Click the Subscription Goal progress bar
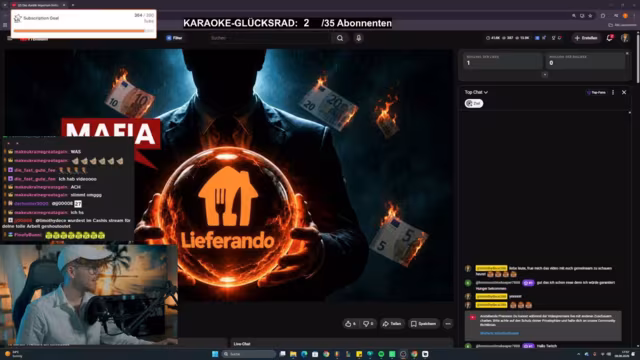 [84, 31]
